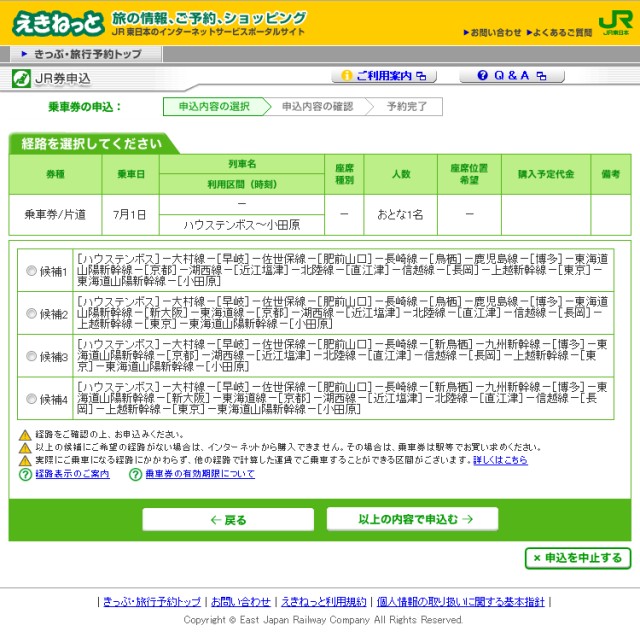Open 乗車券の有効期限について link
Screen dimensions: 640x637
200,474
